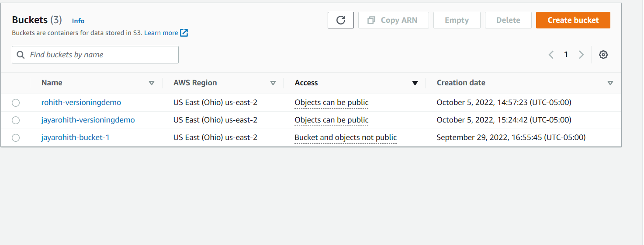Select jayarohith-versioningdemo radio button
Screen dimensions: 644x245
[16, 120]
